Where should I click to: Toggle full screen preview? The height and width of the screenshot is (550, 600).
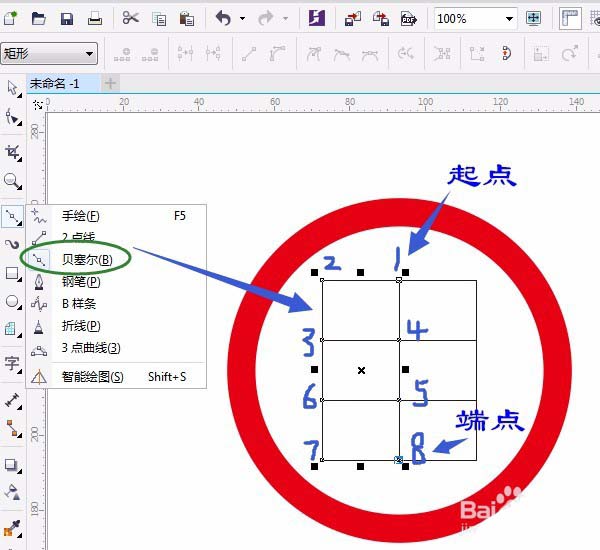[533, 18]
